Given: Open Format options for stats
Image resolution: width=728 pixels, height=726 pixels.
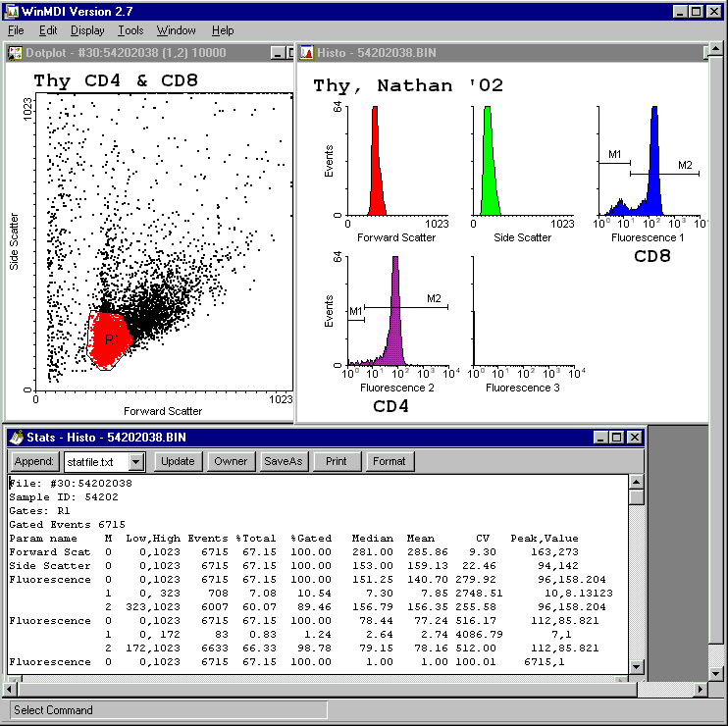Looking at the screenshot, I should tap(389, 461).
